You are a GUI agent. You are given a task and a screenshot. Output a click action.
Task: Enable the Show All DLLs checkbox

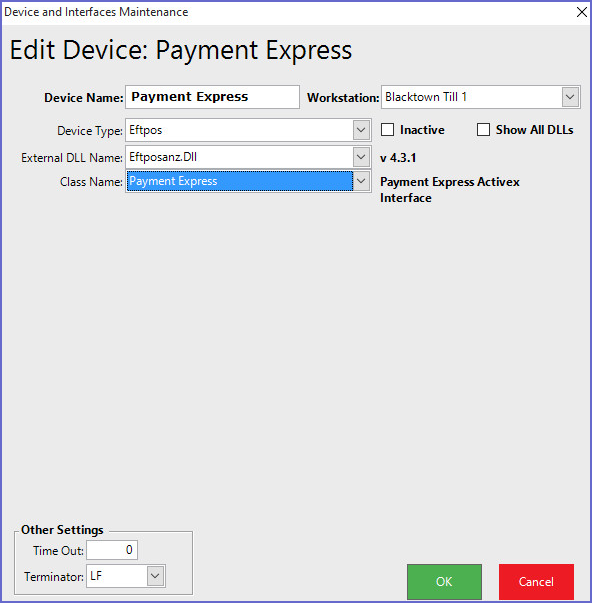pyautogui.click(x=483, y=130)
